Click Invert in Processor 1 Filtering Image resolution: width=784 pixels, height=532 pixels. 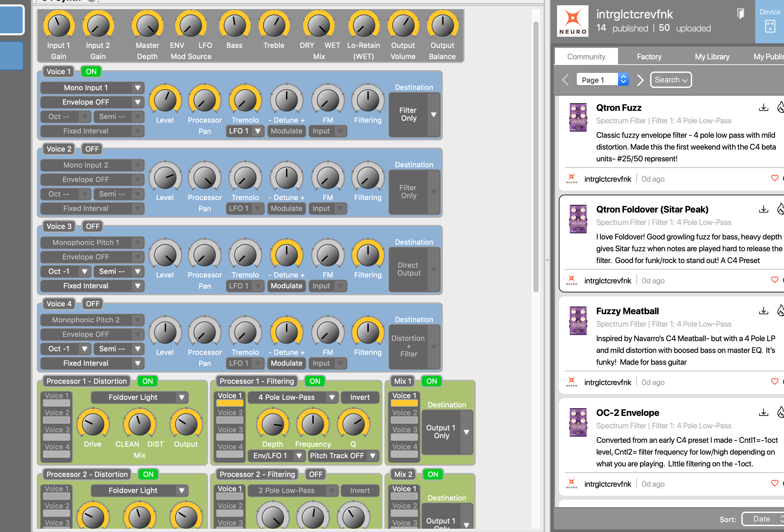(360, 398)
